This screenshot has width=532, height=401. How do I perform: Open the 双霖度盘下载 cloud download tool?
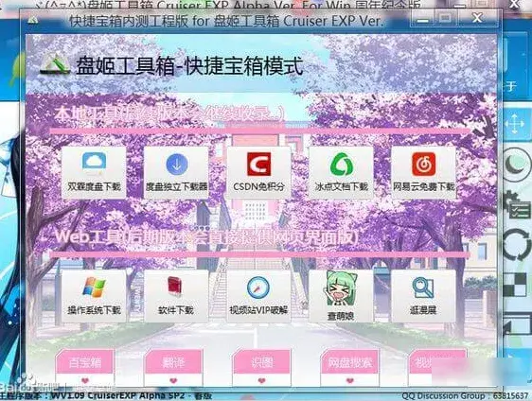point(94,172)
